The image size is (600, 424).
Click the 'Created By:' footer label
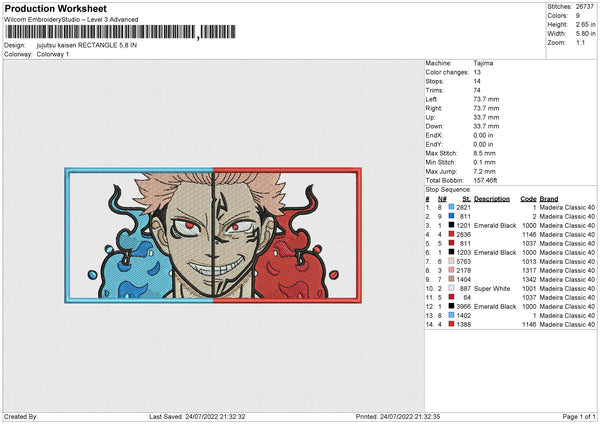(x=21, y=416)
